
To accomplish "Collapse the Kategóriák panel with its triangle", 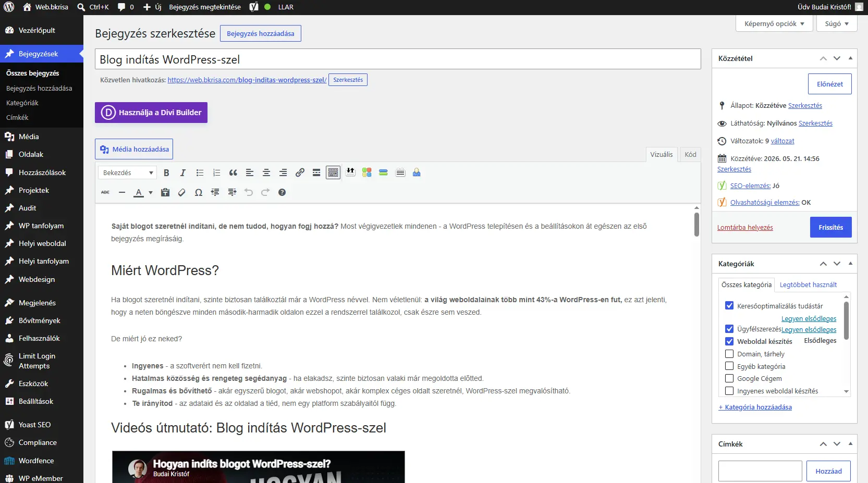I will click(x=850, y=264).
